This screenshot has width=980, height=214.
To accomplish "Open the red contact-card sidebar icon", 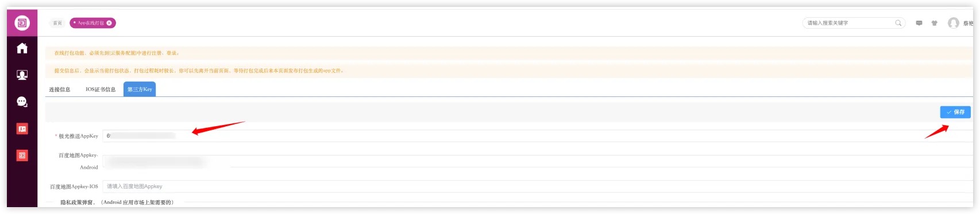I will pyautogui.click(x=22, y=129).
